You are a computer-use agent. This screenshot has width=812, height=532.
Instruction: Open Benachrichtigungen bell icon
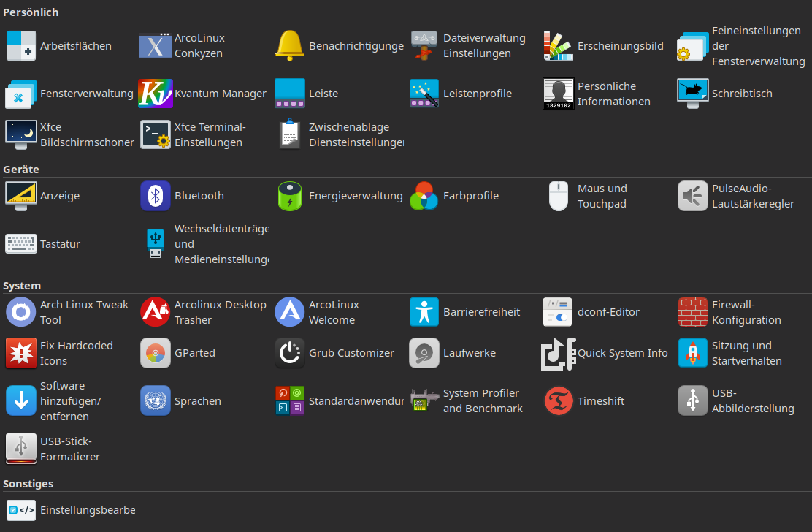point(290,46)
